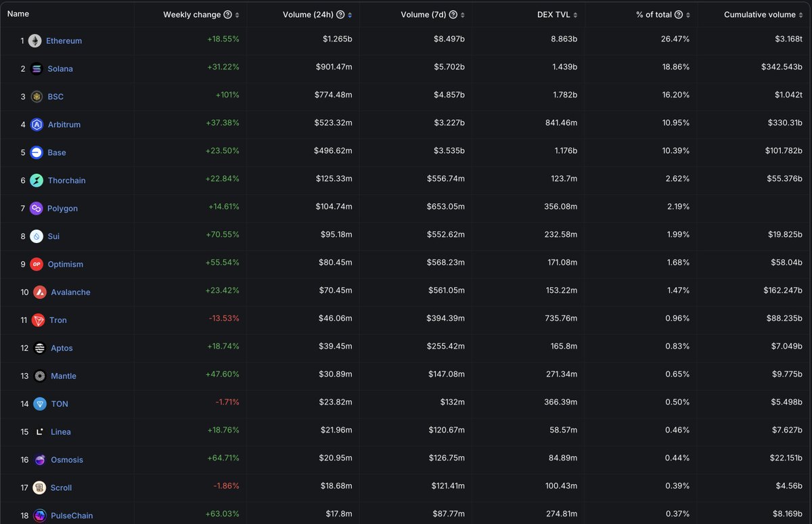
Task: Click the Ethereum chain logo icon
Action: coord(35,41)
